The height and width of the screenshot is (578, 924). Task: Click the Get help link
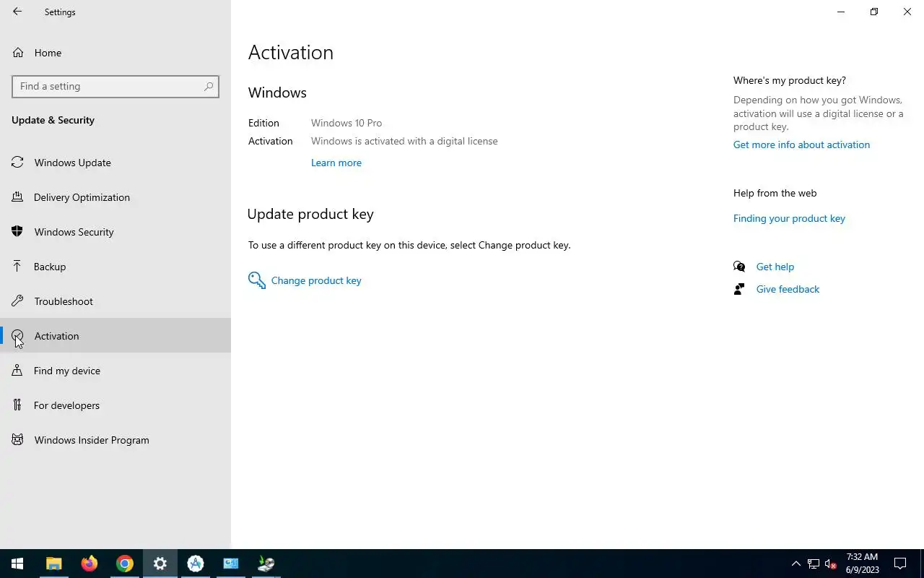[x=775, y=267]
